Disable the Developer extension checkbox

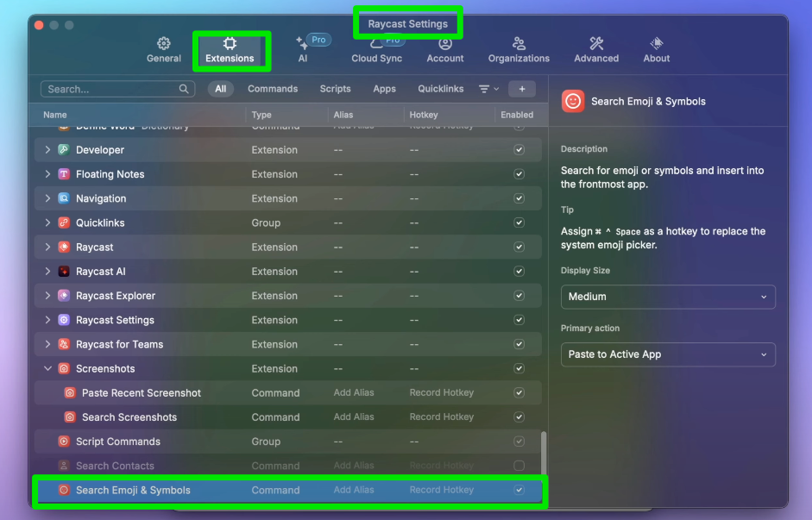pyautogui.click(x=519, y=149)
